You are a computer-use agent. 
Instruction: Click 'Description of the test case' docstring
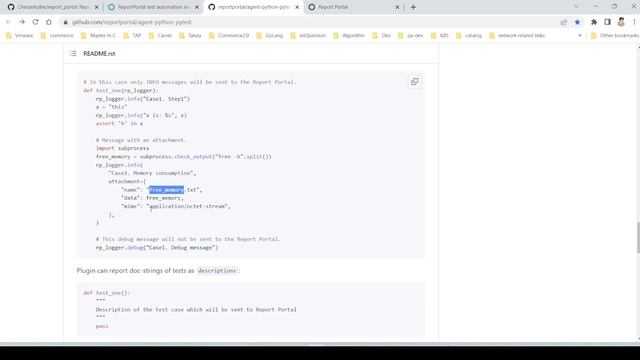[196, 309]
